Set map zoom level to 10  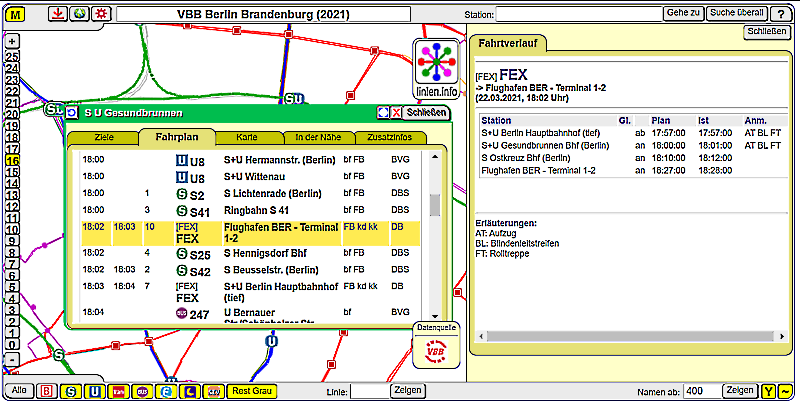coord(12,229)
